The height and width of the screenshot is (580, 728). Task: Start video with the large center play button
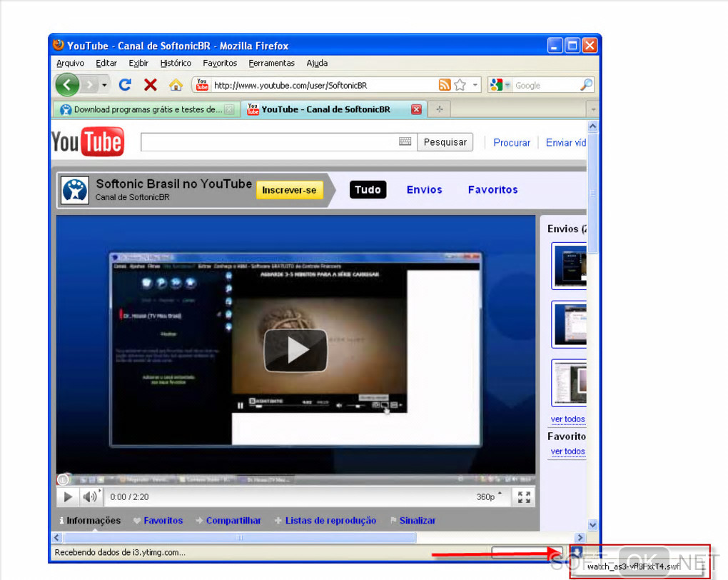pyautogui.click(x=295, y=351)
